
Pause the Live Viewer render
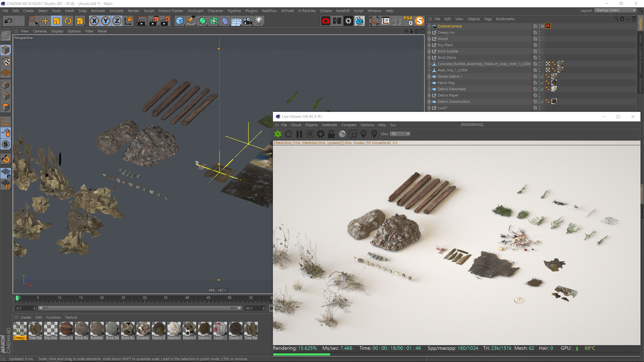(x=299, y=134)
